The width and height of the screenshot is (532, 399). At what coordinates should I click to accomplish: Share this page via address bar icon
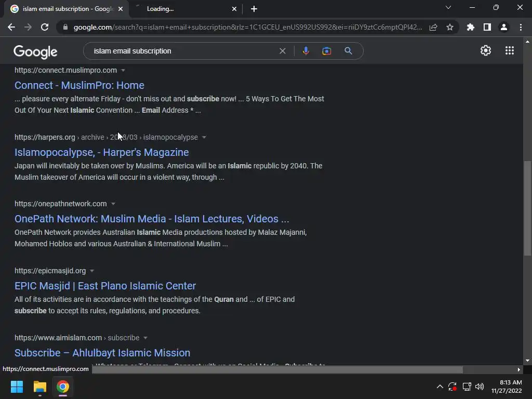click(x=433, y=27)
